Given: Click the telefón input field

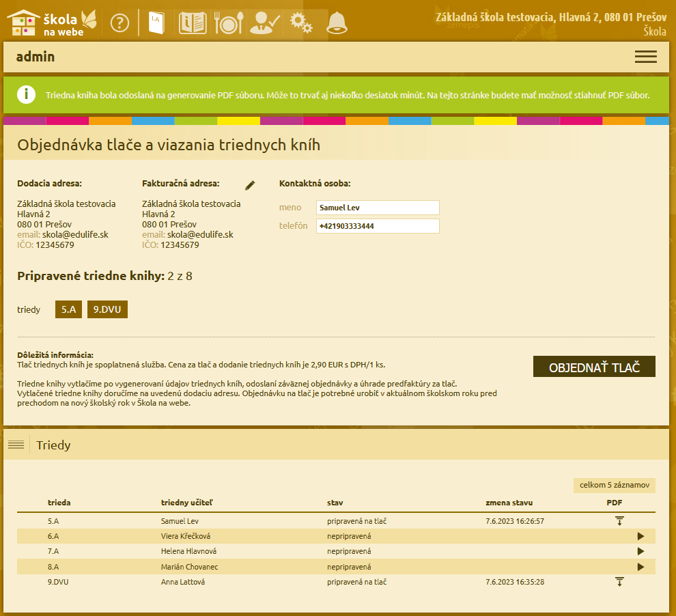Looking at the screenshot, I should pyautogui.click(x=378, y=226).
